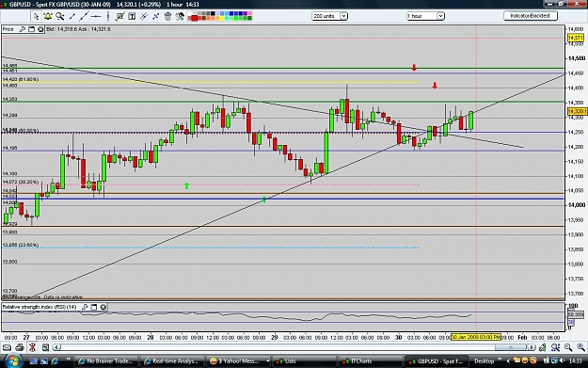
Task: Click the magnifier with blue dots icon
Action: [555, 347]
